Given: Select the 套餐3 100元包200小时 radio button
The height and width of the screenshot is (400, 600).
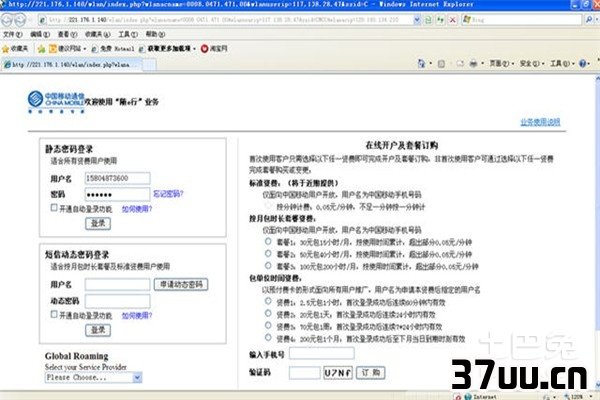Looking at the screenshot, I should point(268,266).
